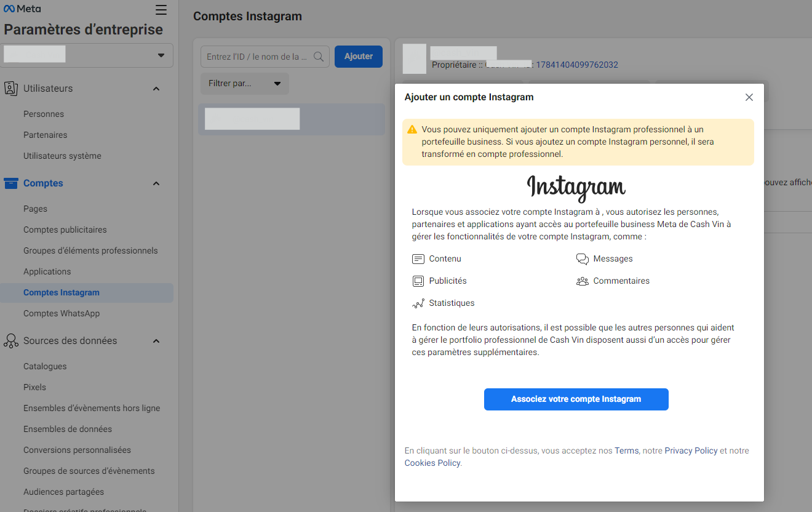The image size is (812, 512).
Task: Click the account avatar thumbnail in details
Action: (414, 59)
